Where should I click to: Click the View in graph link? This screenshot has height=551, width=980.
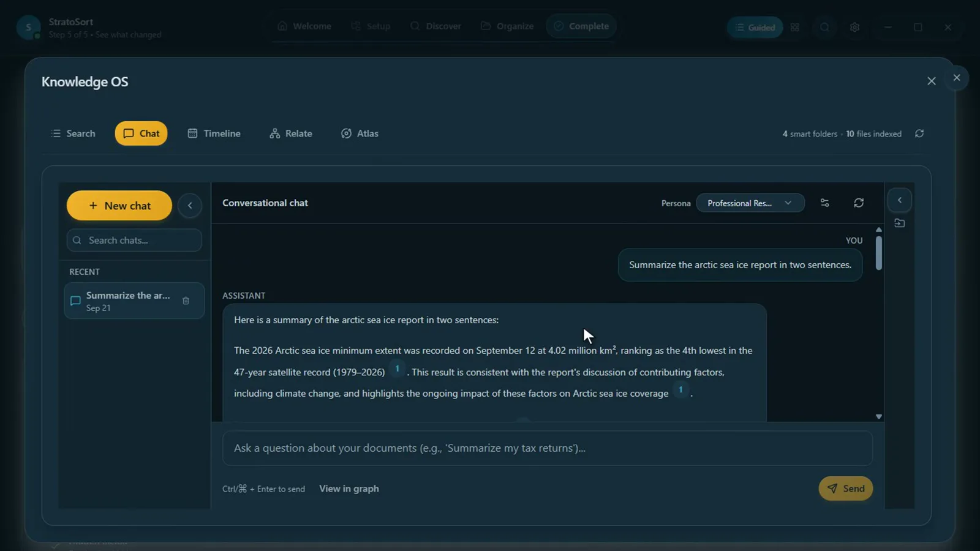[x=349, y=489]
